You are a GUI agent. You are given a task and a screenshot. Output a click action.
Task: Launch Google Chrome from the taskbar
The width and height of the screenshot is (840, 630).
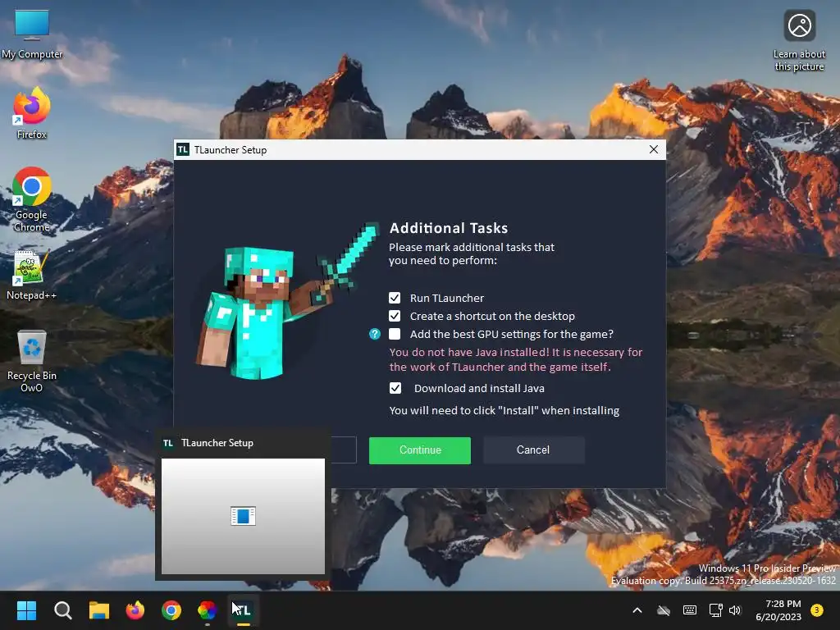tap(171, 610)
